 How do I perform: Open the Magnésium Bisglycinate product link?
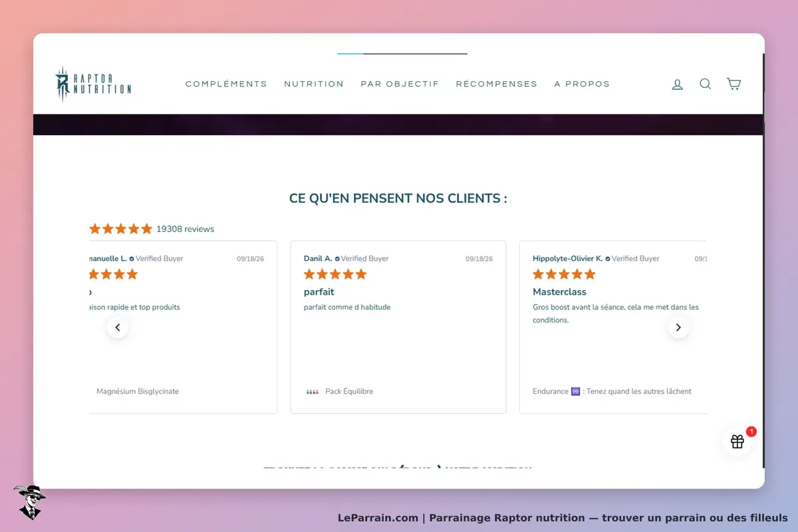click(138, 392)
